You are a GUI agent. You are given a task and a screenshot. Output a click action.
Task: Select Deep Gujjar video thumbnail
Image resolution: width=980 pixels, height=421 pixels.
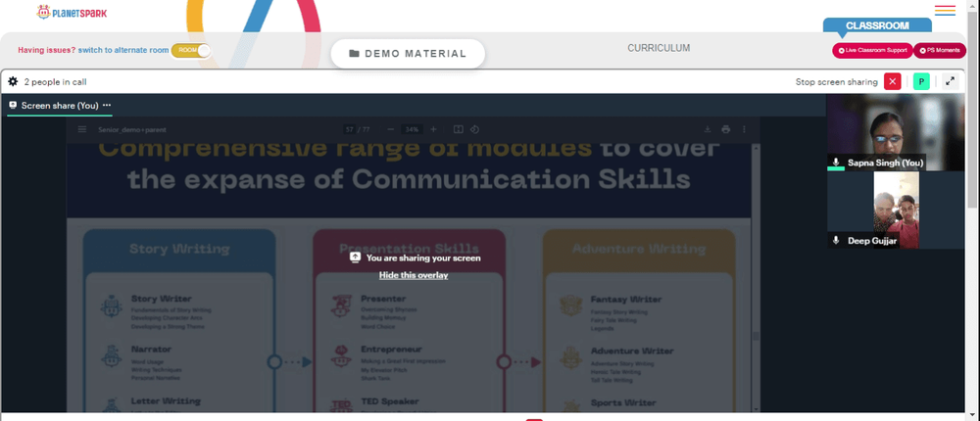[896, 210]
